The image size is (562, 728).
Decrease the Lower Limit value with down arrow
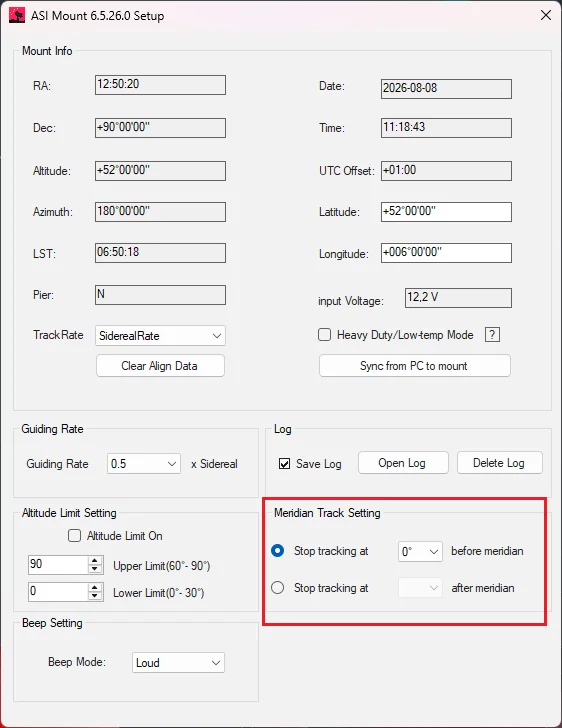point(95,596)
